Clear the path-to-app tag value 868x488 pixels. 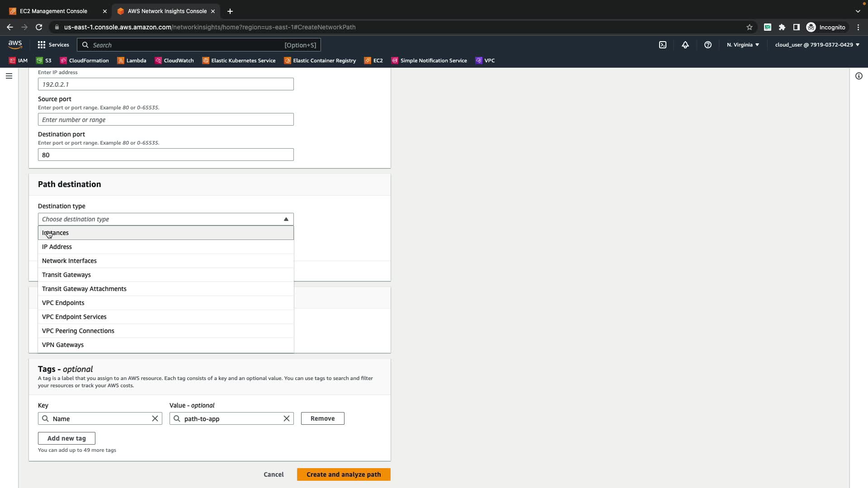(286, 418)
